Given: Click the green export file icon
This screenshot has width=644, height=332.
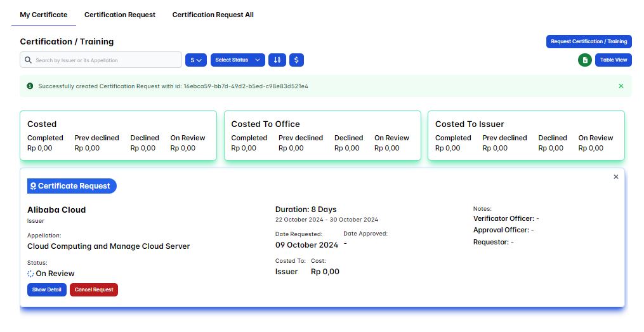Looking at the screenshot, I should (x=584, y=60).
